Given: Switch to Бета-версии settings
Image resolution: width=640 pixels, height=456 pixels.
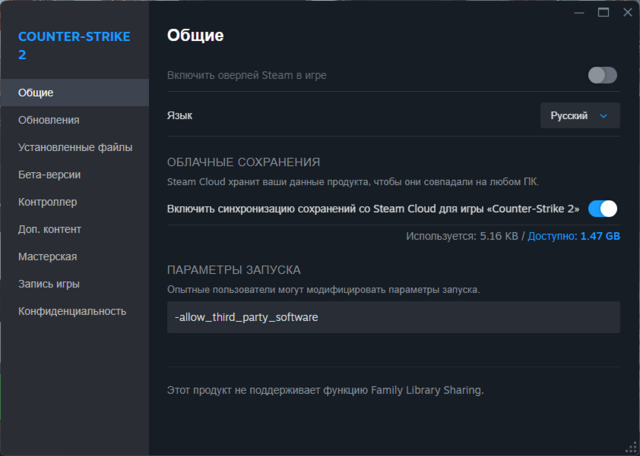Looking at the screenshot, I should tap(49, 174).
